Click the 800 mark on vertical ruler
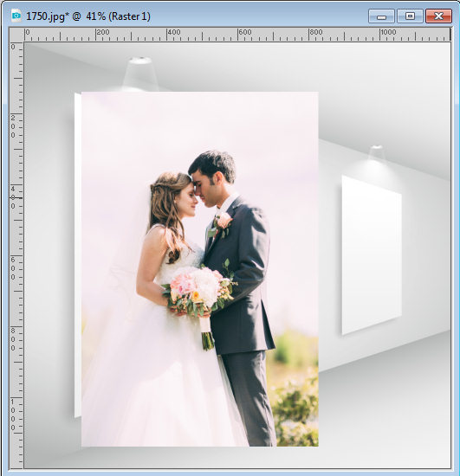This screenshot has height=476, width=460. tap(13, 339)
